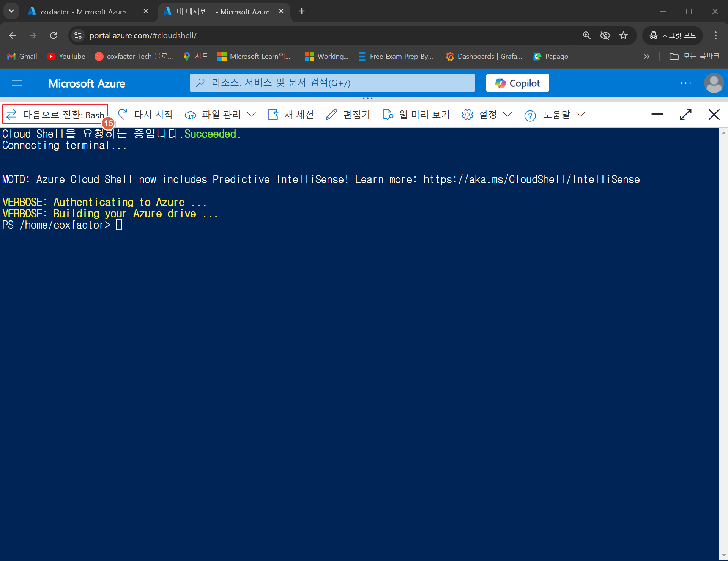Open the 지도 maps bookmark
The height and width of the screenshot is (561, 728).
[x=195, y=56]
